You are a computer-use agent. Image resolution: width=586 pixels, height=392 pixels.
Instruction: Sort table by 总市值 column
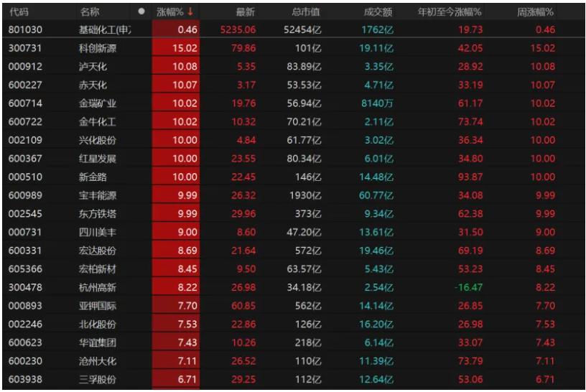tap(306, 12)
